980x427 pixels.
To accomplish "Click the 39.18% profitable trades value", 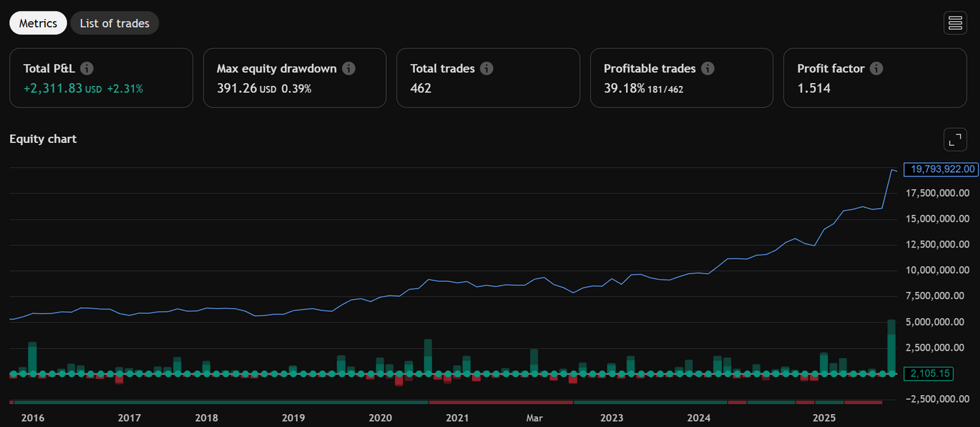I will [624, 88].
